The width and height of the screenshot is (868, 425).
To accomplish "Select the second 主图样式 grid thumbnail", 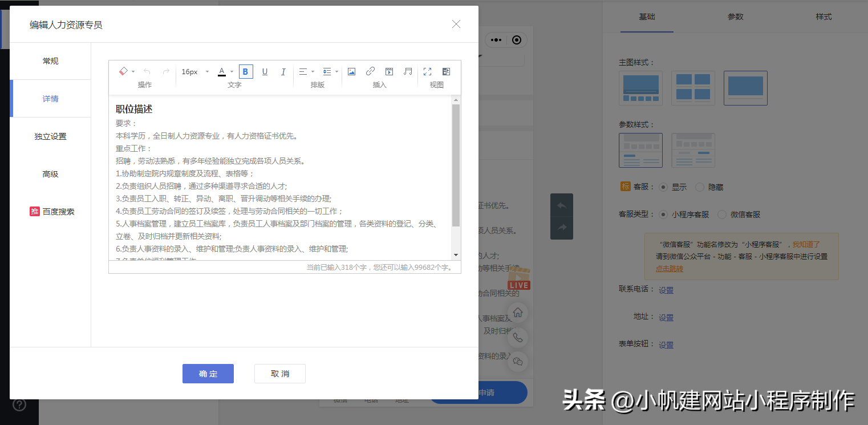I will pyautogui.click(x=693, y=88).
